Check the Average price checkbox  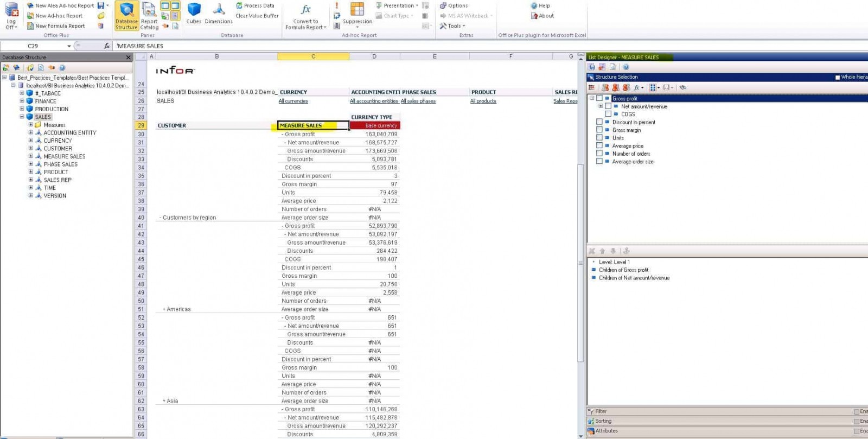pyautogui.click(x=599, y=145)
